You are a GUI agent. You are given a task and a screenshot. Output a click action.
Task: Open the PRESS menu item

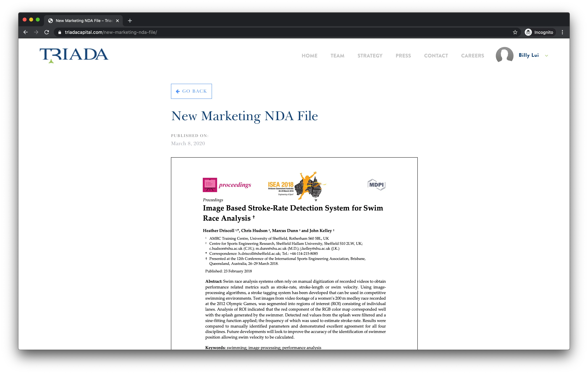[403, 56]
